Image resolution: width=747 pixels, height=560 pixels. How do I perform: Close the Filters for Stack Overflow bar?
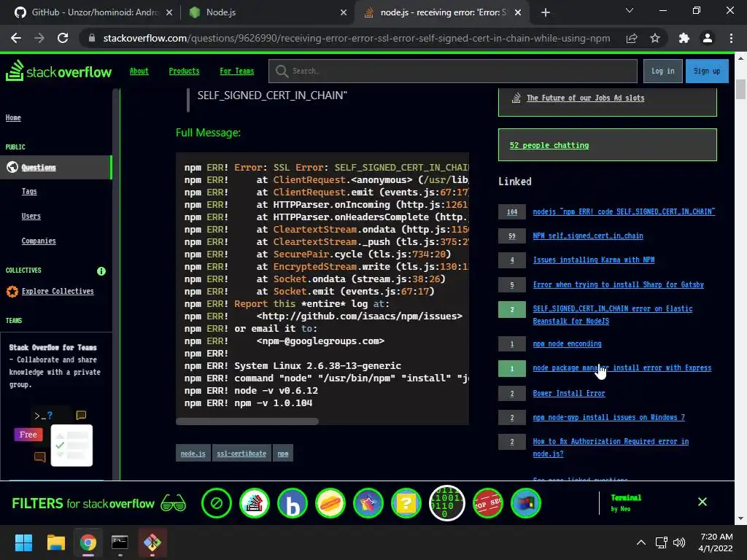(x=703, y=502)
